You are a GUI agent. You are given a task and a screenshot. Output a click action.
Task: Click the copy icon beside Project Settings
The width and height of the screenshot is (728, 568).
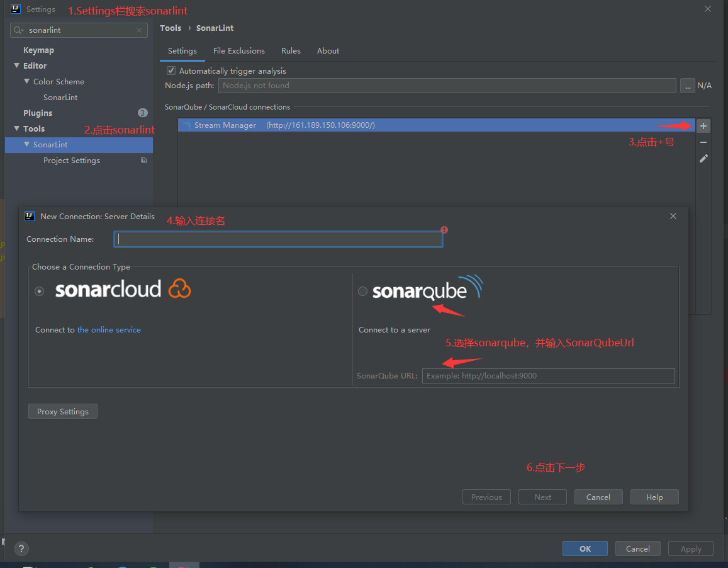pyautogui.click(x=143, y=161)
